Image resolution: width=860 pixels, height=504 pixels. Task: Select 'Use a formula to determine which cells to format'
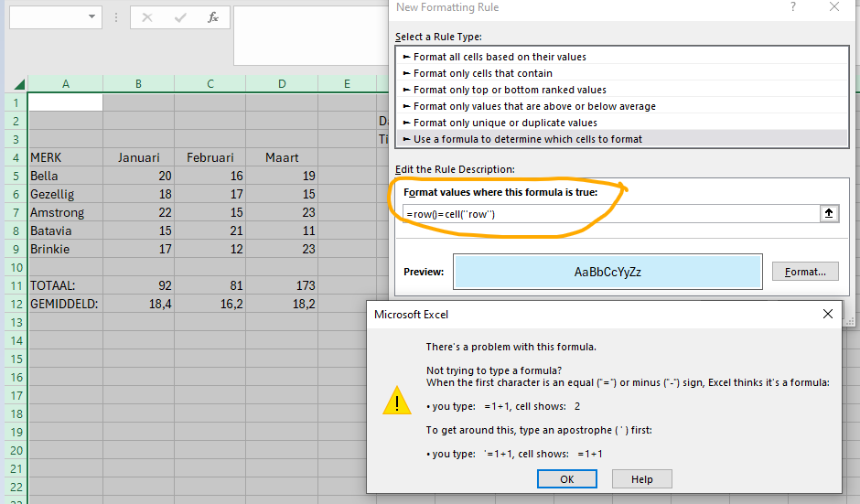pos(621,139)
